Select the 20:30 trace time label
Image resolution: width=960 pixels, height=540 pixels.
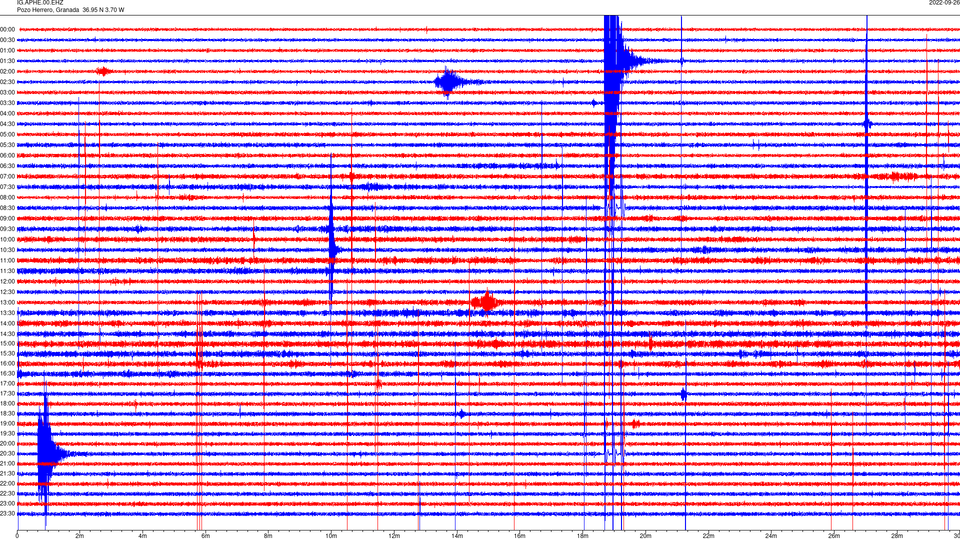point(8,454)
